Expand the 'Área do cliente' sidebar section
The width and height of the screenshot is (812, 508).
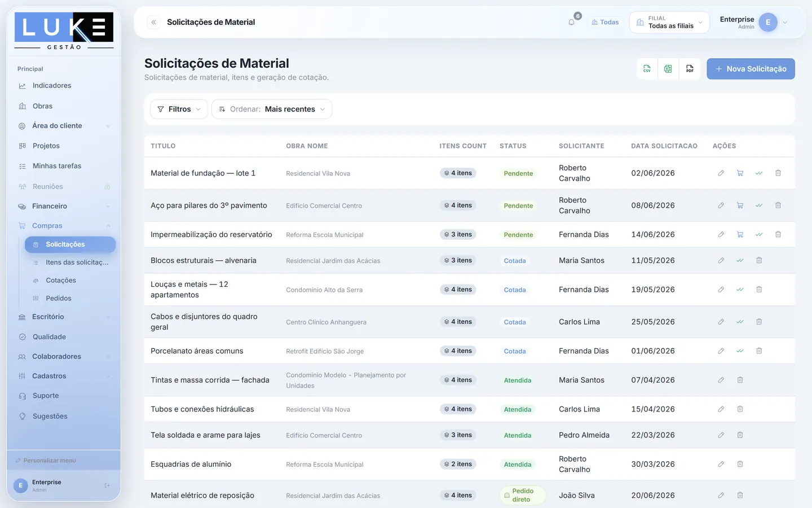[x=64, y=126]
